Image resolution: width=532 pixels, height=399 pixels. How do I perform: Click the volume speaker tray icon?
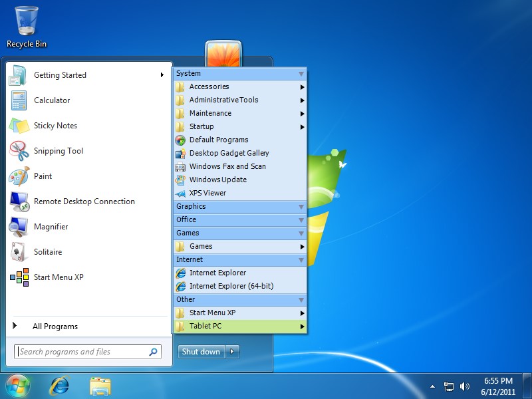point(464,386)
